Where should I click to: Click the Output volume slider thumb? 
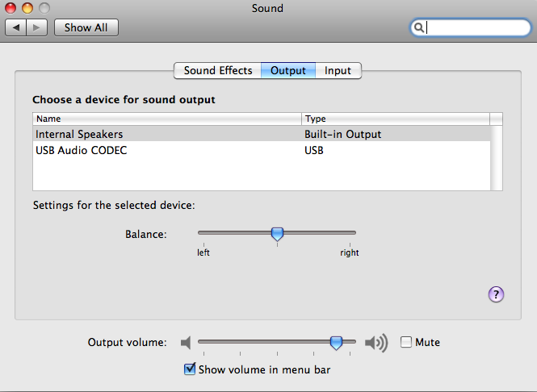tap(336, 343)
